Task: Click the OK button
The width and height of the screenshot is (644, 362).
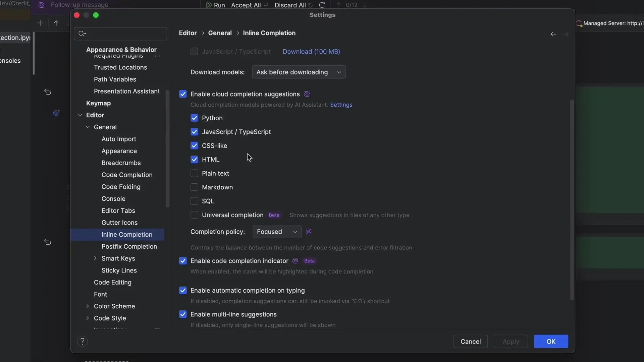Action: click(x=551, y=342)
